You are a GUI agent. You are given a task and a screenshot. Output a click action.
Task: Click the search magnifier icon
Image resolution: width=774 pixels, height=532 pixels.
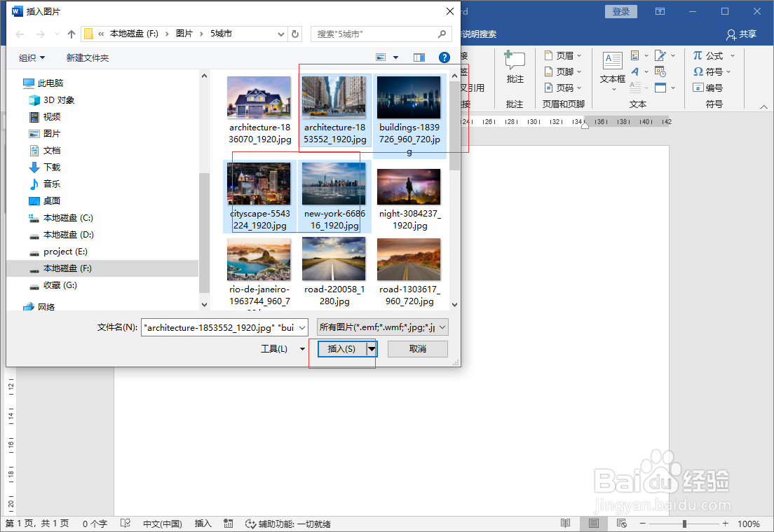point(442,34)
